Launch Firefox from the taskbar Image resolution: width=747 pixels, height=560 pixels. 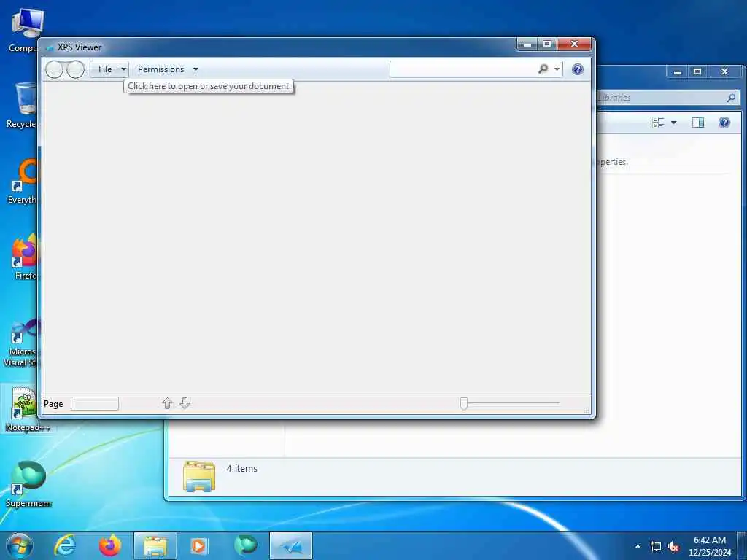[109, 545]
